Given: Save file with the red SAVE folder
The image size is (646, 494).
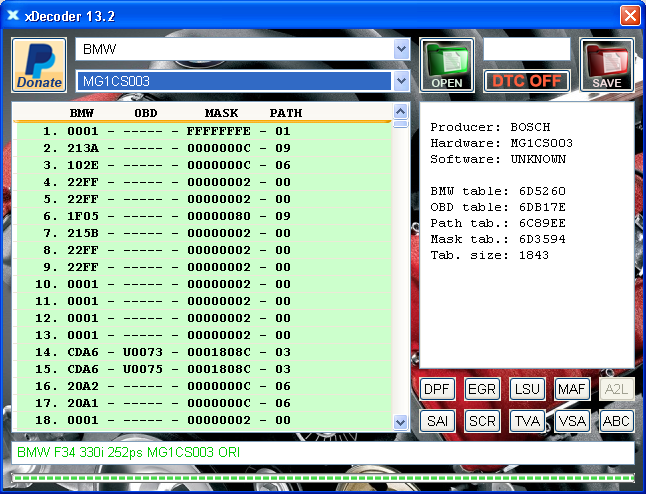Looking at the screenshot, I should 607,65.
